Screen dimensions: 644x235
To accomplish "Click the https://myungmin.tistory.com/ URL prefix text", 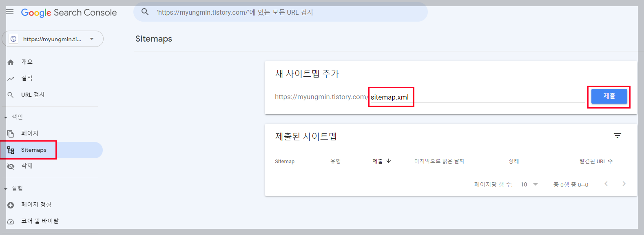I will click(x=321, y=97).
